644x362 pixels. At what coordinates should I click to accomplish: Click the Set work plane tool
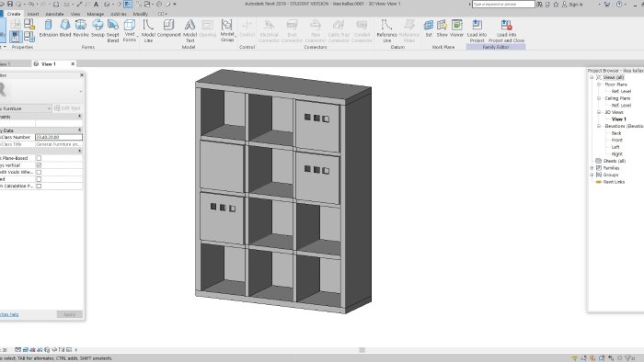point(429,28)
